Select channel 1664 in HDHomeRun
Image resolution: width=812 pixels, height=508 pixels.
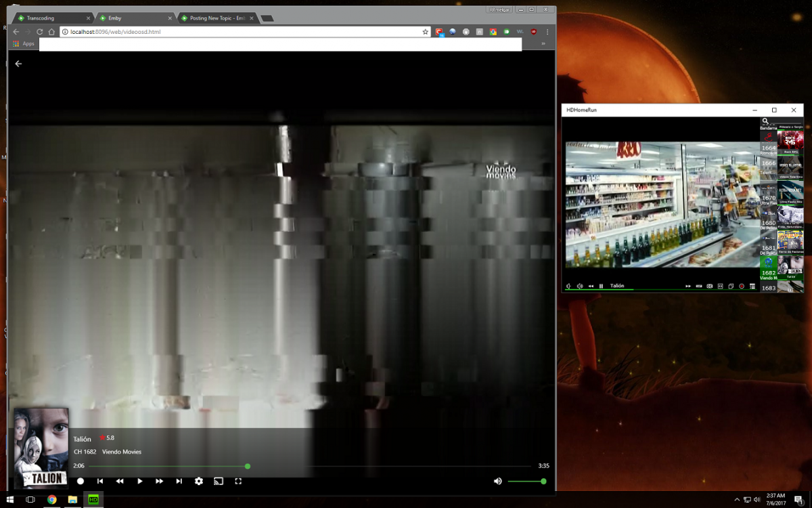769,143
